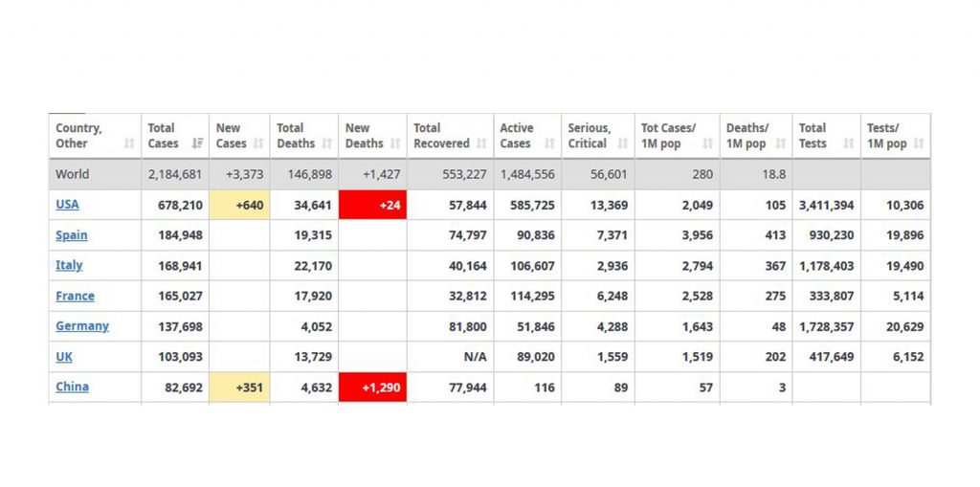Select China's red +1,290 new deaths cell
The height and width of the screenshot is (487, 980).
pyautogui.click(x=372, y=387)
